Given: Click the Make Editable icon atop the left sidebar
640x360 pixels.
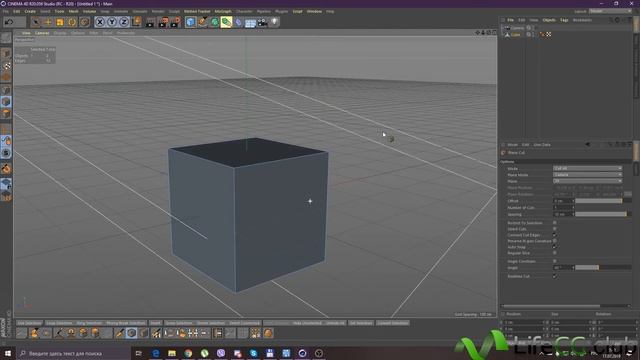Looking at the screenshot, I should point(6,38).
